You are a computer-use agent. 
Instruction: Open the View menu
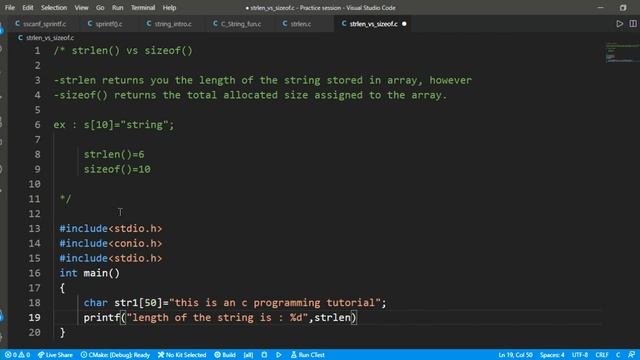[81, 8]
